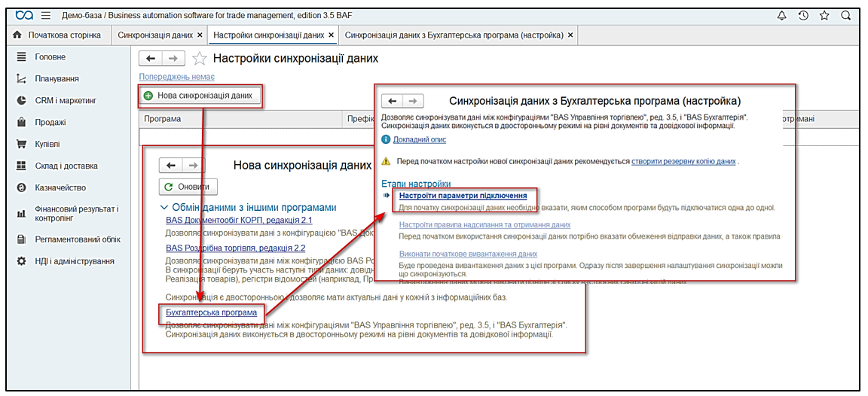Image resolution: width=868 pixels, height=396 pixels.
Task: Go back in Нова синхронізація даних window
Action: click(171, 166)
